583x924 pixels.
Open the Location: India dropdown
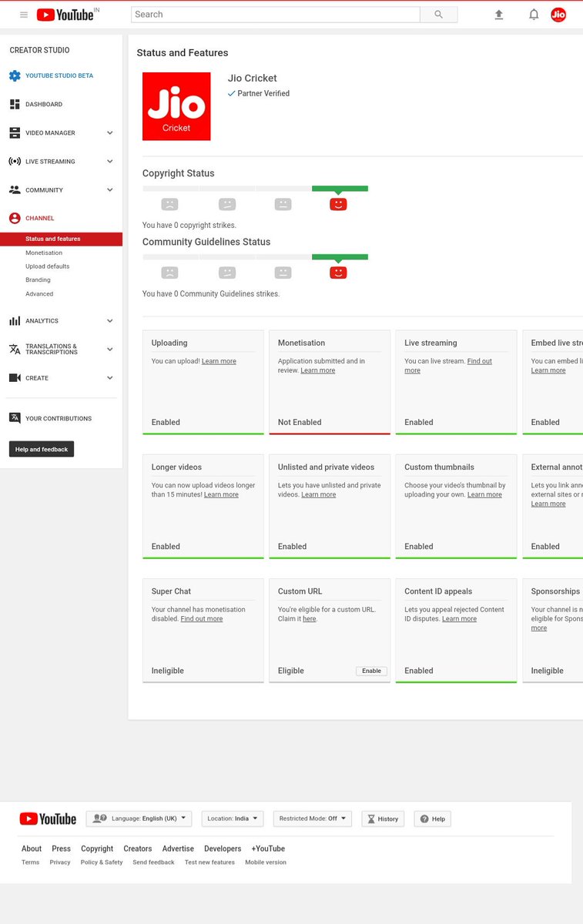click(x=233, y=819)
